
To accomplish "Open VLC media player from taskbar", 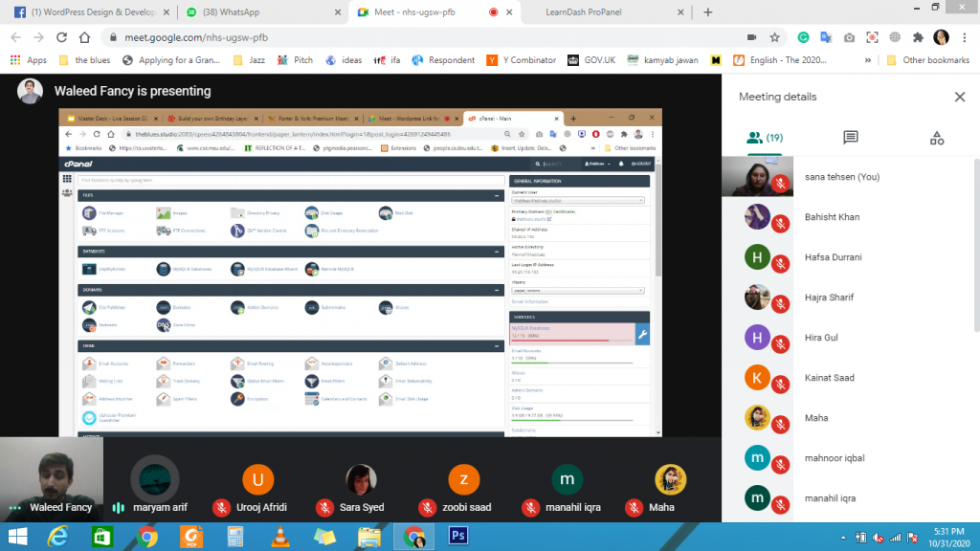I will tap(280, 537).
